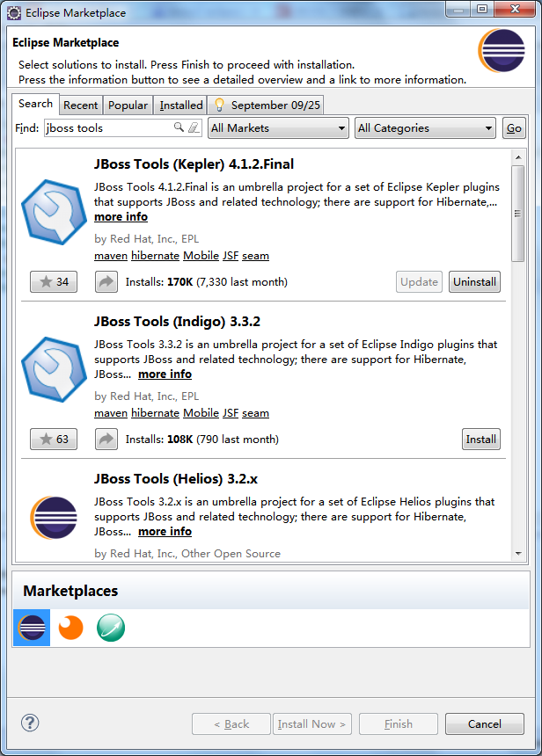Click the scroll down arrow of results
This screenshot has height=756, width=542.
tap(518, 554)
